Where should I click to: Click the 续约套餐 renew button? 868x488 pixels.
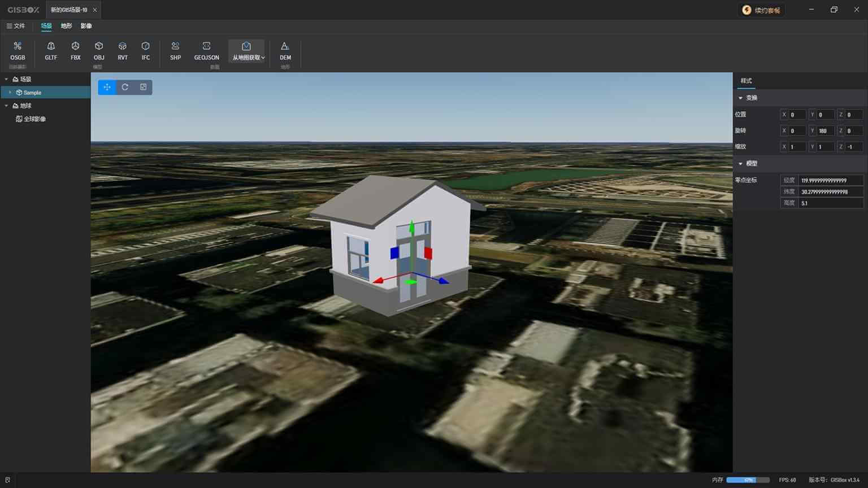click(761, 10)
